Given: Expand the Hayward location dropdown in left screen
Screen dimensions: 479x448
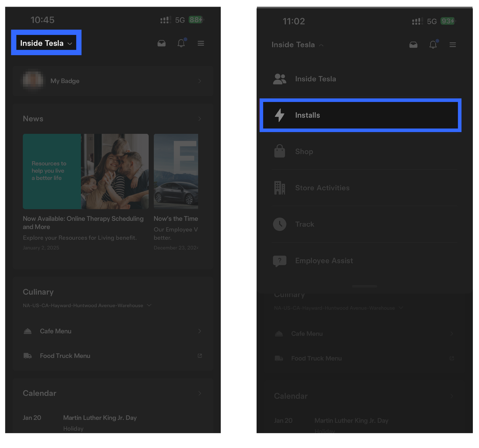Looking at the screenshot, I should coord(87,305).
